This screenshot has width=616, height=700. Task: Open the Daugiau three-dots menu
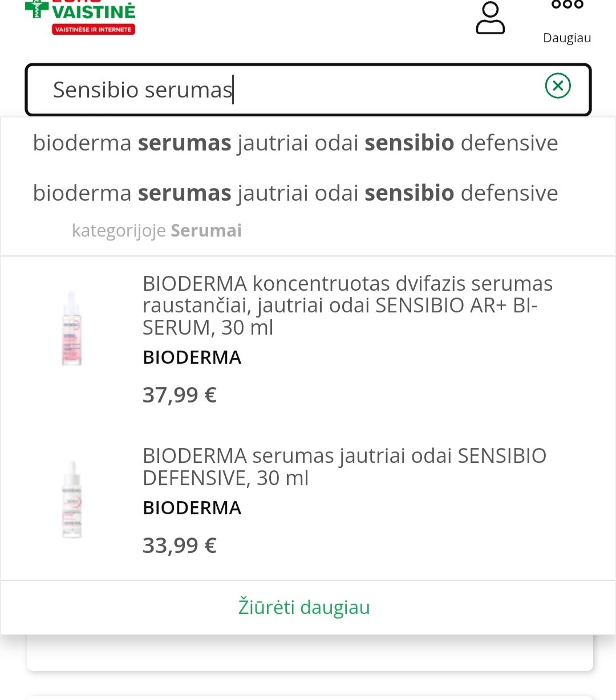pyautogui.click(x=567, y=5)
